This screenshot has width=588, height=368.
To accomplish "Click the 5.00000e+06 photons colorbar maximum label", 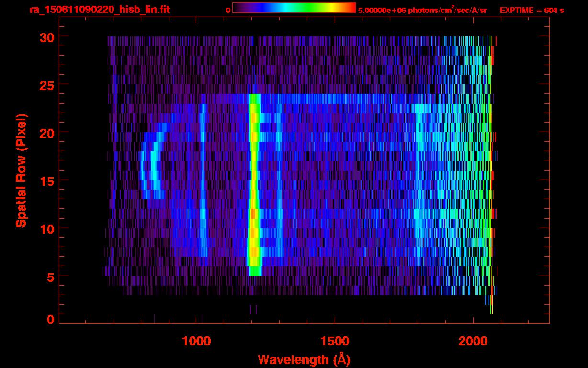I will click(x=422, y=10).
